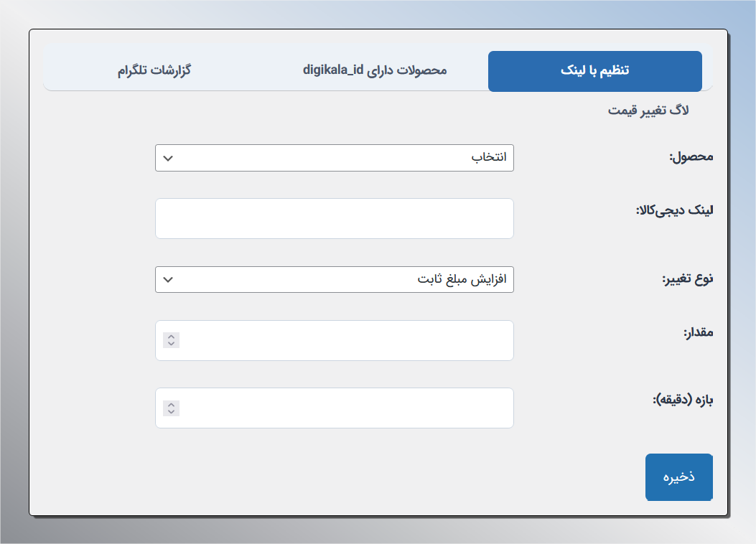Switch to the تنظیم با لینک tab
Image resolution: width=756 pixels, height=544 pixels.
click(594, 71)
